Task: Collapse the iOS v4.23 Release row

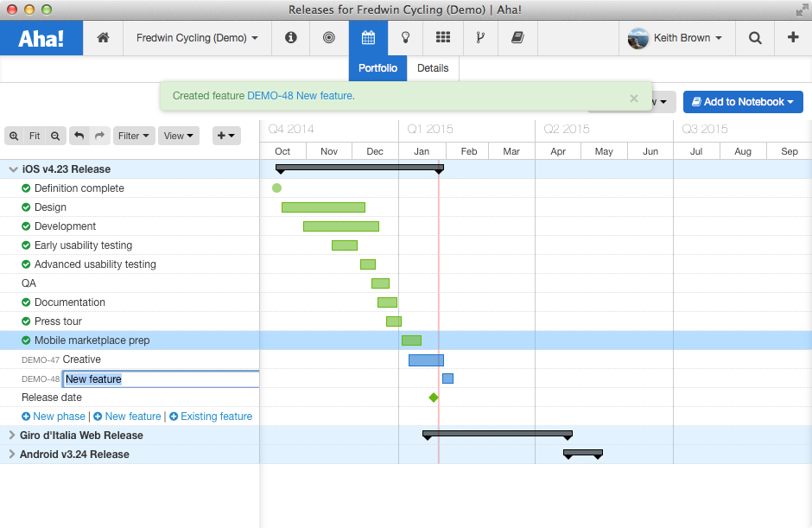Action: (x=14, y=169)
